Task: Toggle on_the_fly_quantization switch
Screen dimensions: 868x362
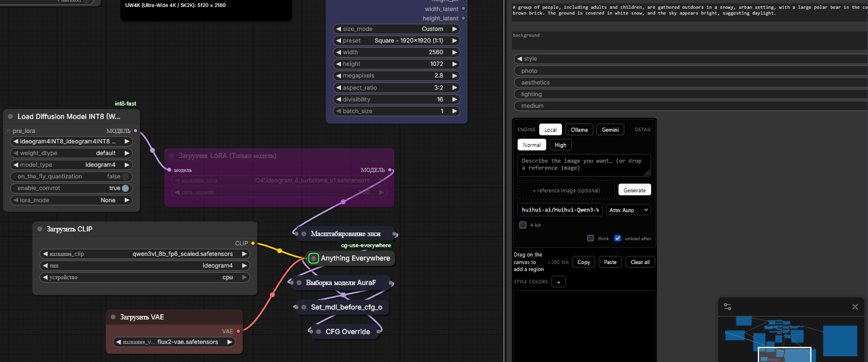Action: point(125,177)
